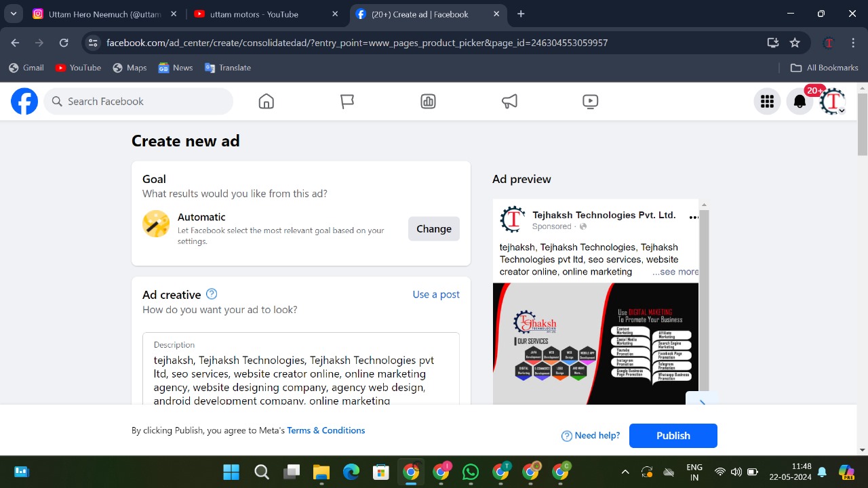Open WhatsApp from the taskbar
Image resolution: width=868 pixels, height=488 pixels.
(471, 472)
